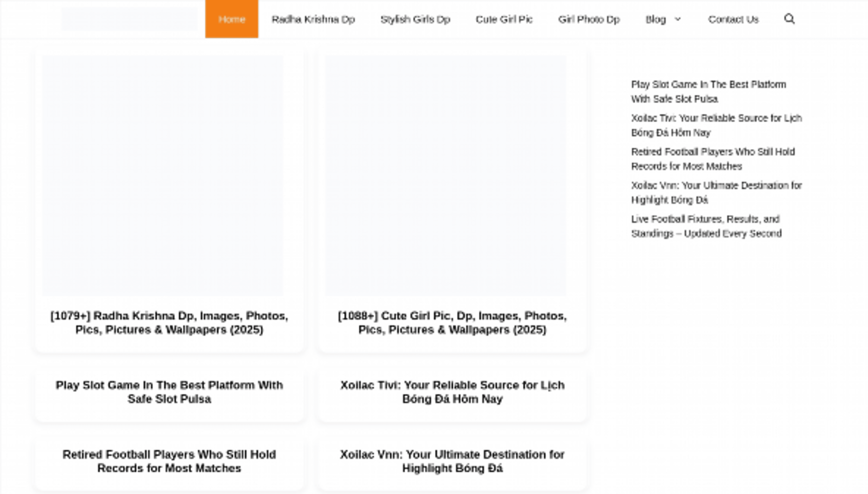Open Stylish Girls Dp menu link
The width and height of the screenshot is (868, 494).
click(x=415, y=19)
